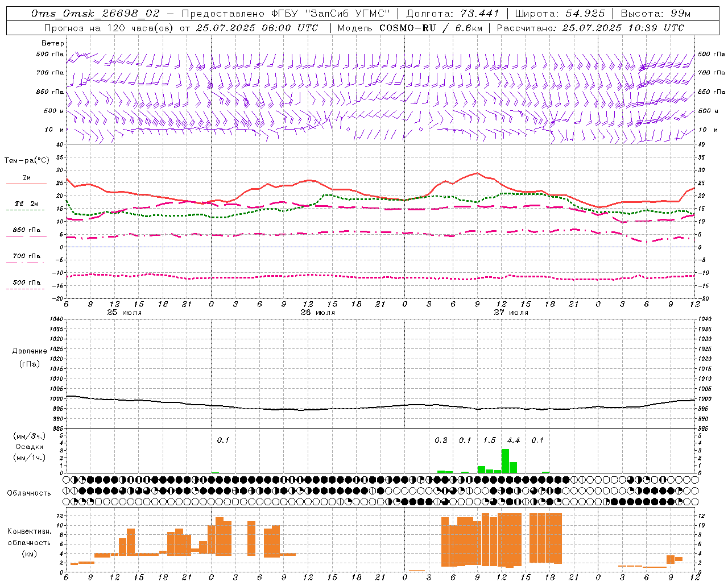This screenshot has width=728, height=582.
Task: Click the red 2м temperature legend line
Action: [26, 184]
